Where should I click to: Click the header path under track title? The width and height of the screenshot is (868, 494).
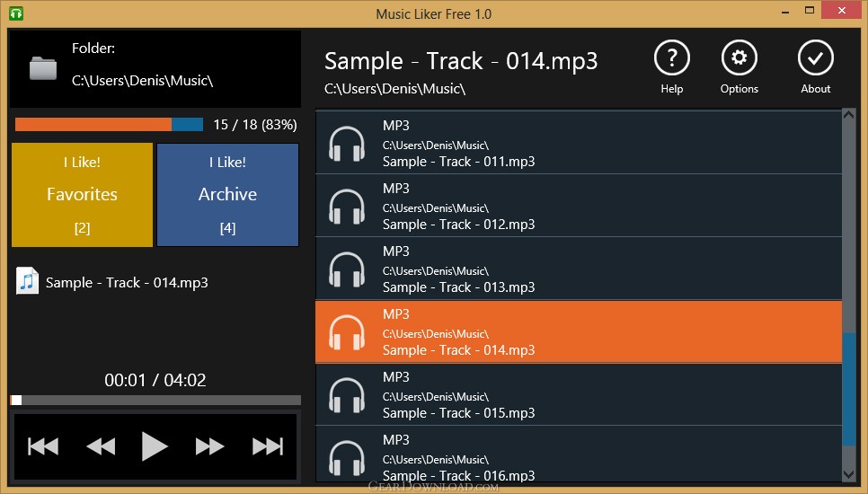tap(394, 89)
